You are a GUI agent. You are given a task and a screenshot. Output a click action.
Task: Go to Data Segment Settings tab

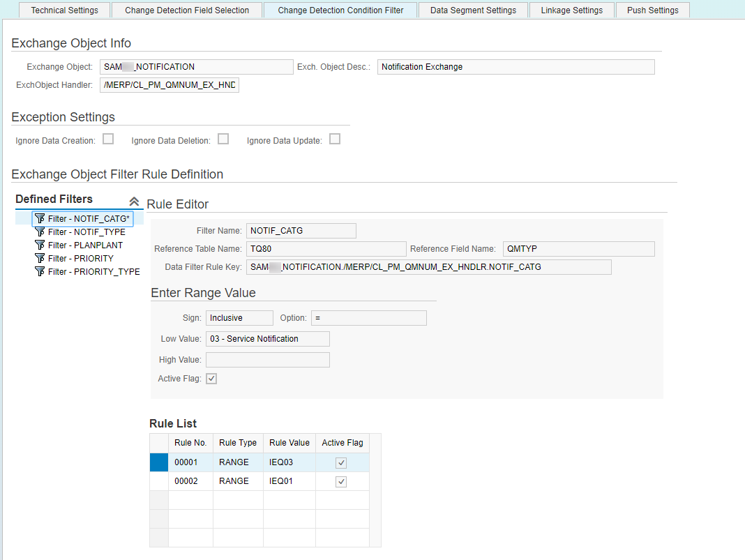[473, 10]
